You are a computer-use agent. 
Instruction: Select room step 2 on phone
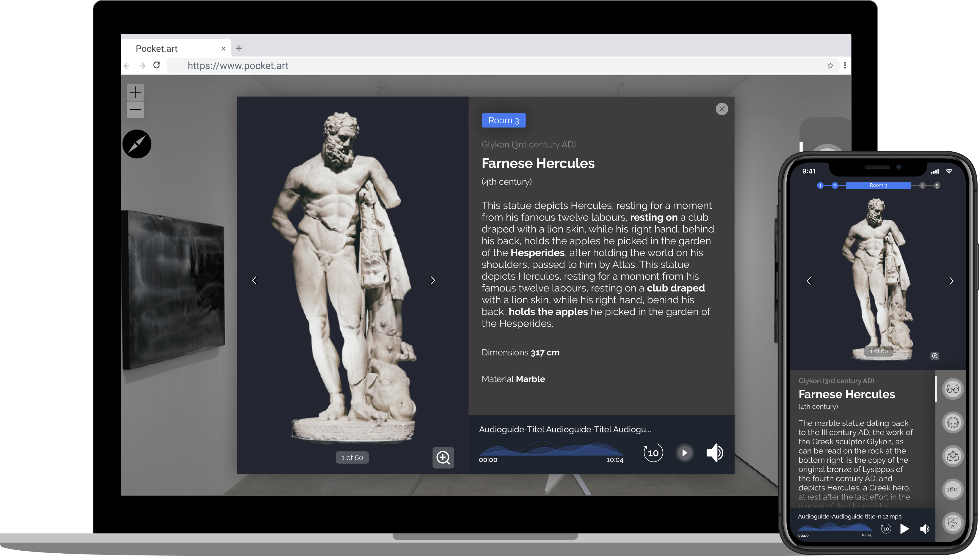(835, 186)
